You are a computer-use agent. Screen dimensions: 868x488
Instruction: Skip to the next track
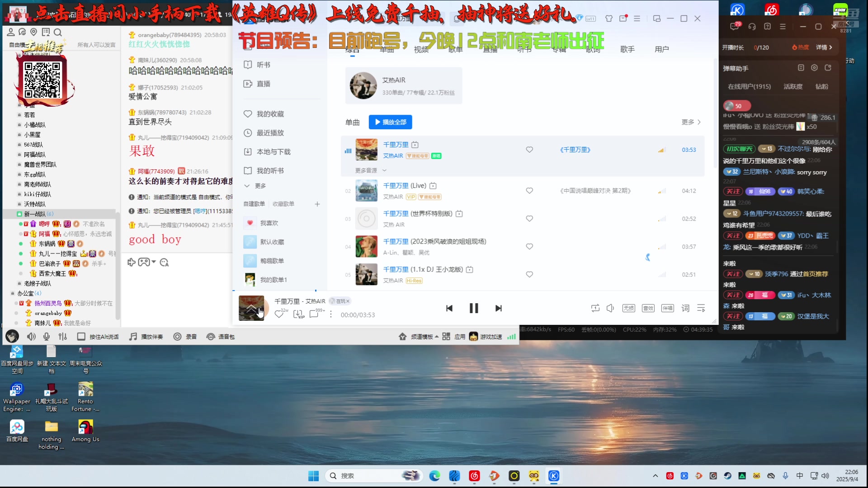click(x=498, y=308)
